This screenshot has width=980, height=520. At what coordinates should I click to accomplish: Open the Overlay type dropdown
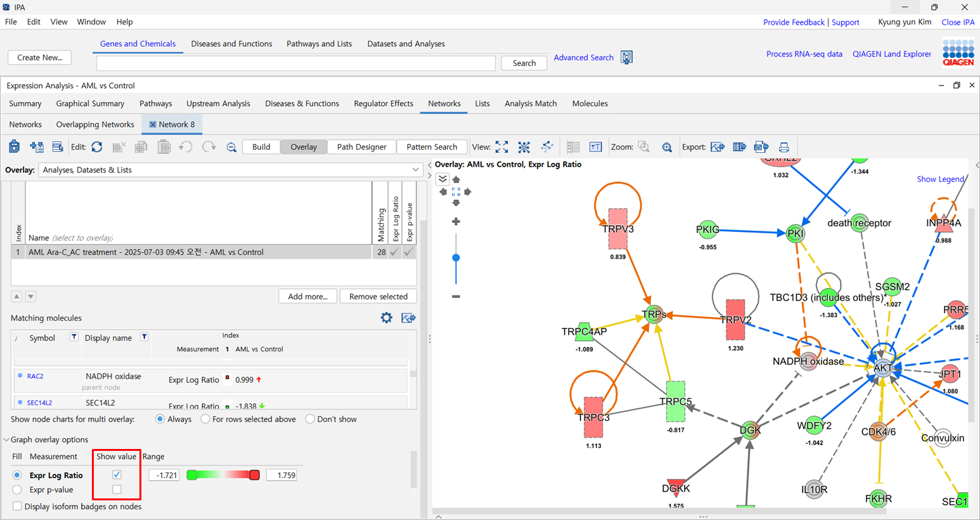(x=231, y=170)
